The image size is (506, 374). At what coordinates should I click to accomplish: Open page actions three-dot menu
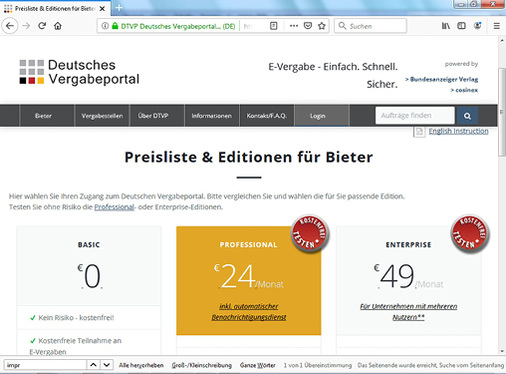(294, 26)
